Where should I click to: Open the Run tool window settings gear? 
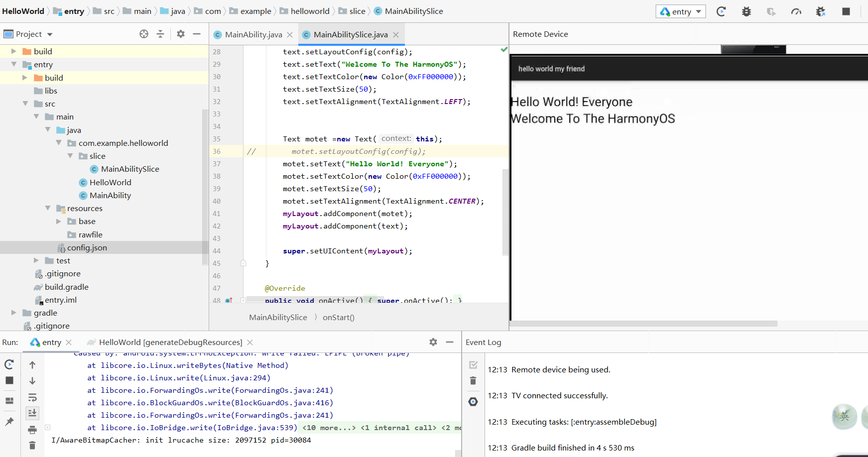tap(433, 342)
